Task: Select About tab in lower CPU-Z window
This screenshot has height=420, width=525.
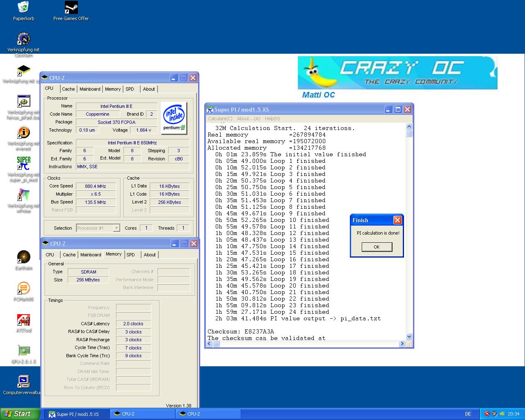Action: coord(150,255)
